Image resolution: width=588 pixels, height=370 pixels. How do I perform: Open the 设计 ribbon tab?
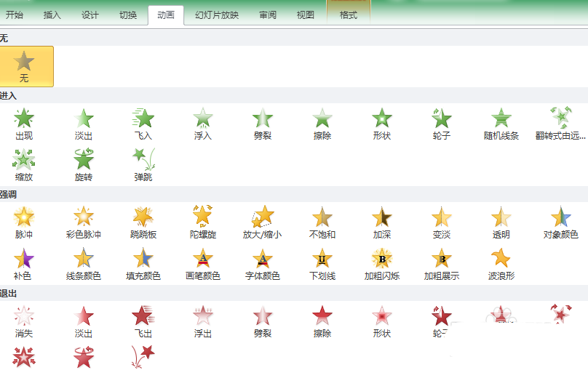pyautogui.click(x=90, y=15)
